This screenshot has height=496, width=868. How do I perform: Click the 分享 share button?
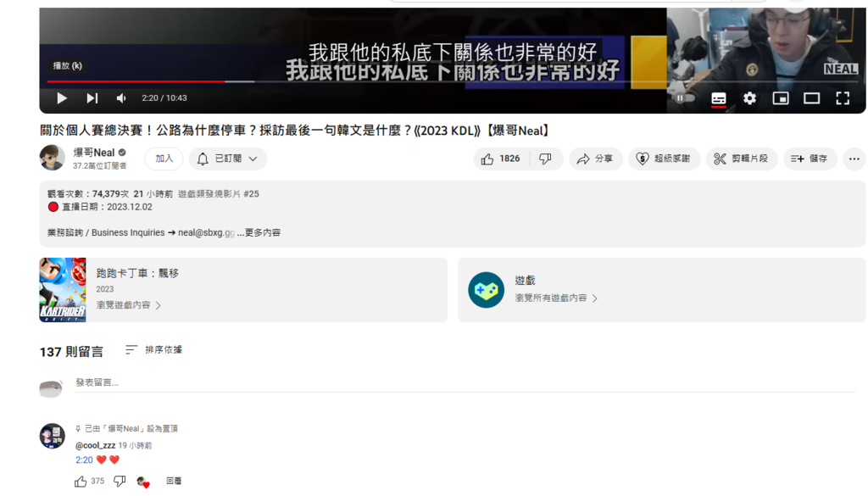(595, 159)
